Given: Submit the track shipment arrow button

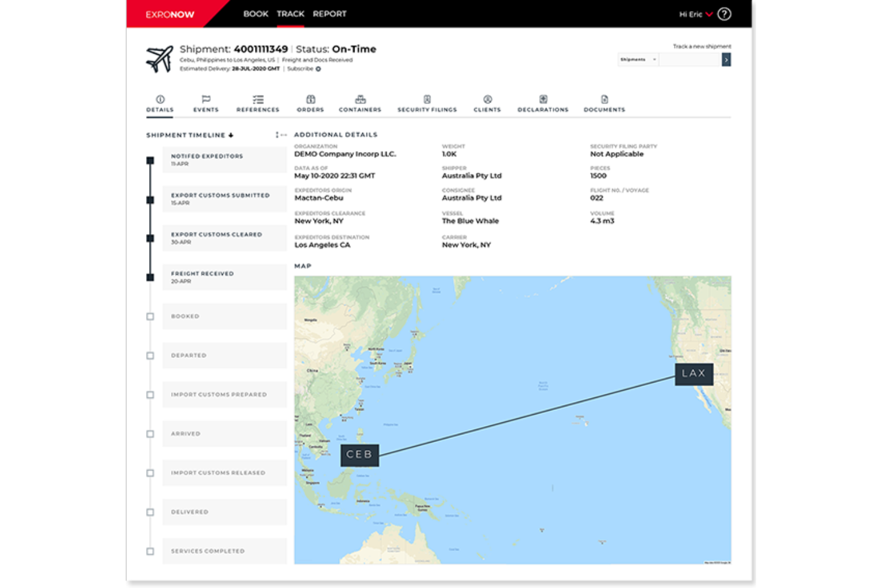Looking at the screenshot, I should click(726, 59).
